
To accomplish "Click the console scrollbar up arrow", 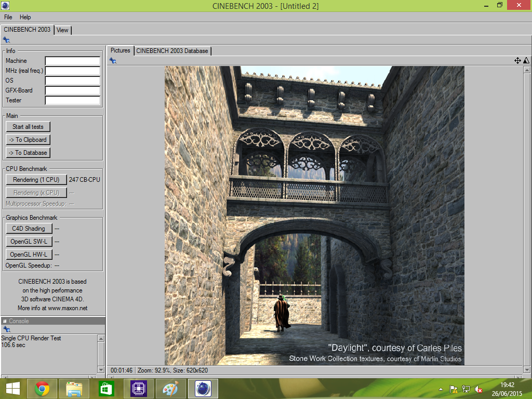I will tap(101, 339).
